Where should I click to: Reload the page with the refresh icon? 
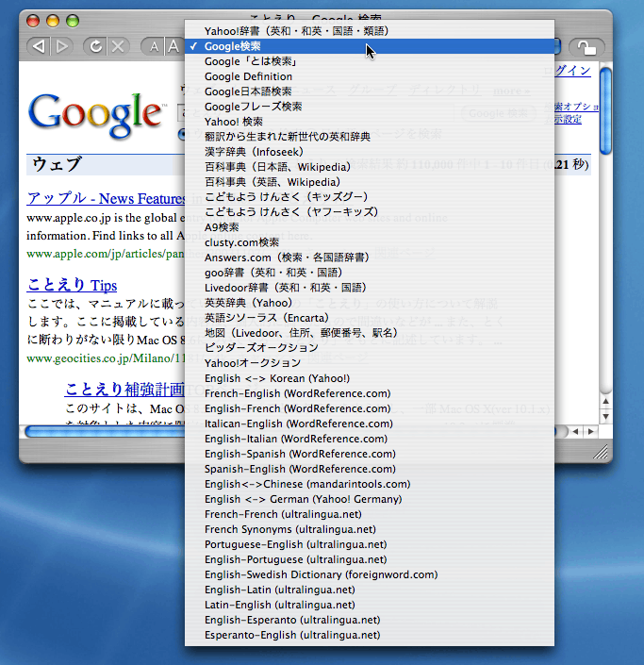(95, 46)
